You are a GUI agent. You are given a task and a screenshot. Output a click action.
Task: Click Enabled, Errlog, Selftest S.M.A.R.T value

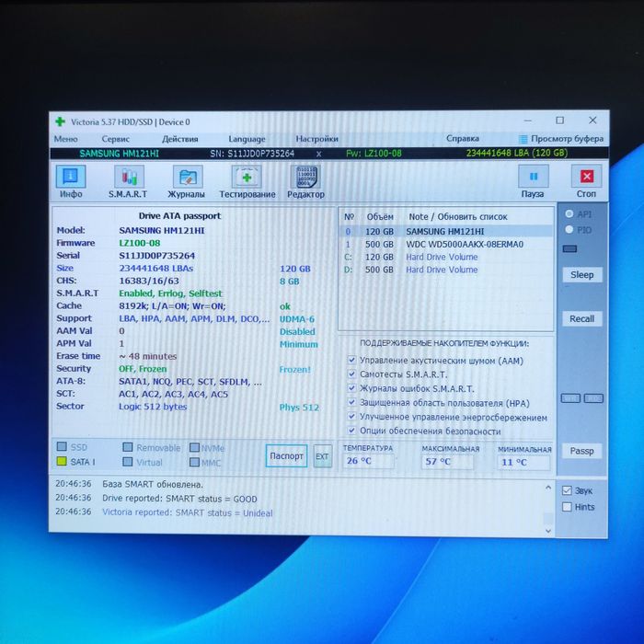pos(170,293)
